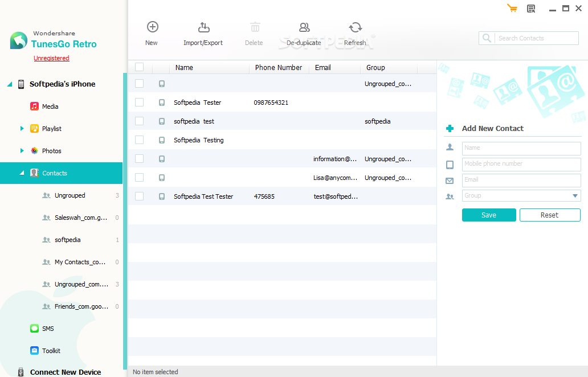588x377 pixels.
Task: Open the feedback note icon in title bar
Action: pyautogui.click(x=531, y=9)
